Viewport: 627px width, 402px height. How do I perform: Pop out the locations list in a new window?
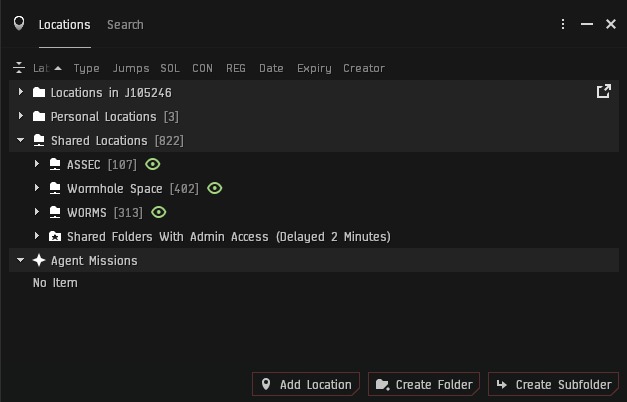click(x=603, y=92)
